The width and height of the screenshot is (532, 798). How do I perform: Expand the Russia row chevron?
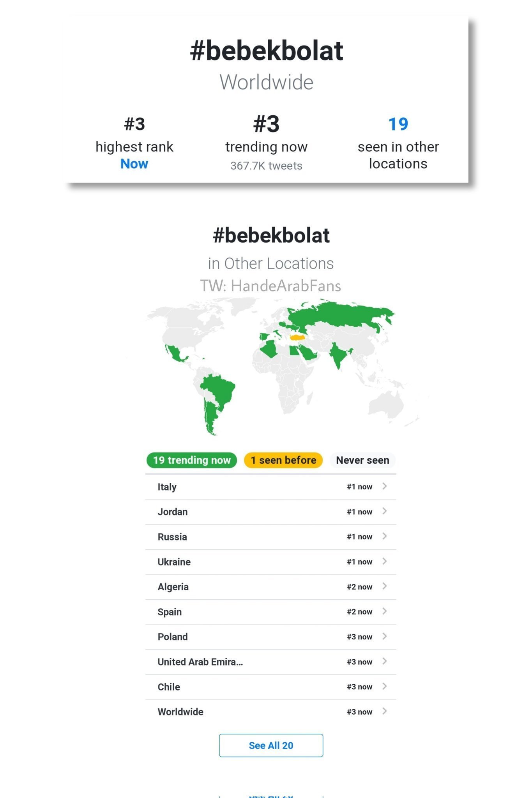(384, 536)
